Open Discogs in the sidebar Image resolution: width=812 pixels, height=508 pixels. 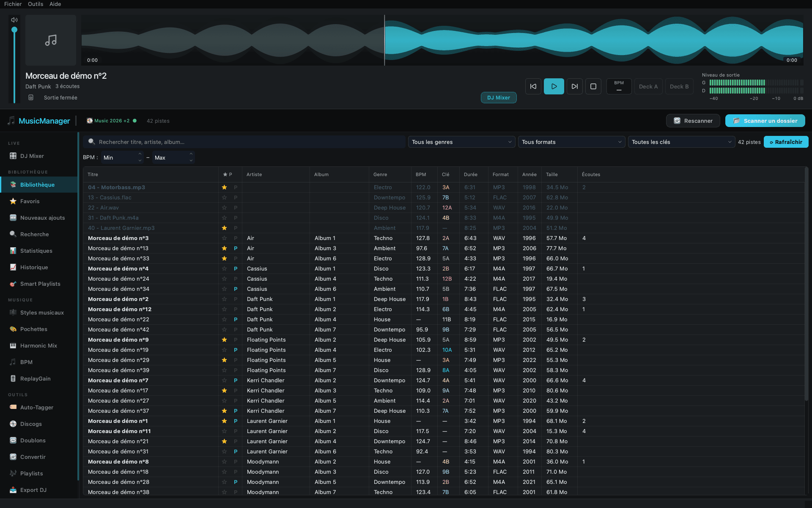point(39,424)
